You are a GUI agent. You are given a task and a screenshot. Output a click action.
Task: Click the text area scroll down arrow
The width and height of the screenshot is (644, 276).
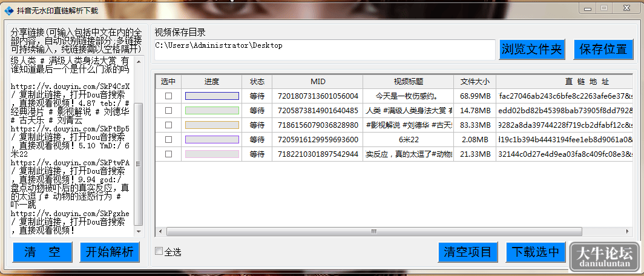pyautogui.click(x=139, y=232)
